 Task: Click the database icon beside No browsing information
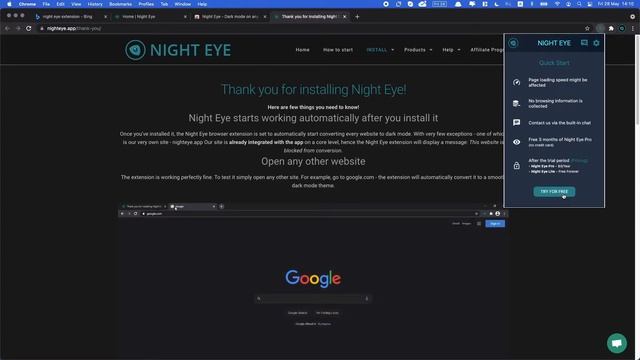516,103
